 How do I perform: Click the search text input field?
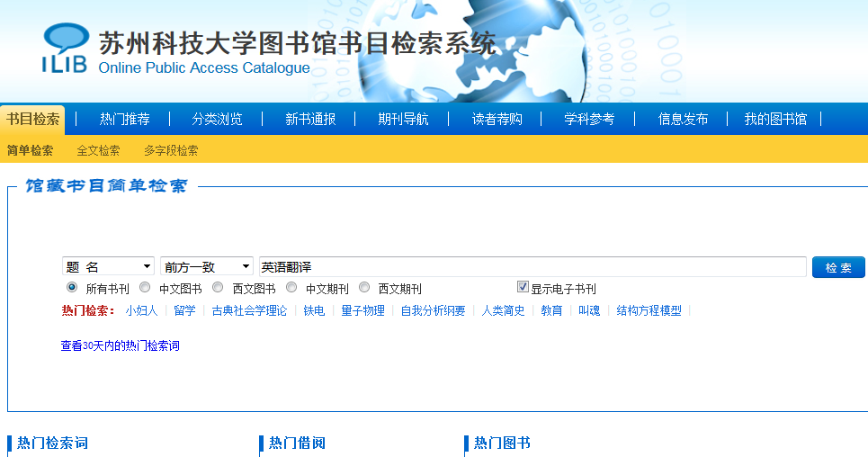[x=532, y=267]
